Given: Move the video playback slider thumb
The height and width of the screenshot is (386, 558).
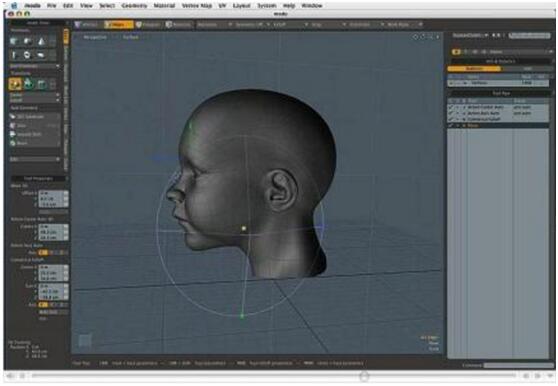Looking at the screenshot, I should (364, 376).
